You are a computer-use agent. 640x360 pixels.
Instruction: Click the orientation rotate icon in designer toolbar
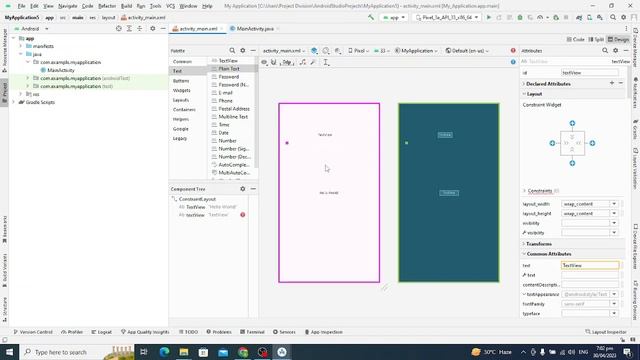pos(326,51)
